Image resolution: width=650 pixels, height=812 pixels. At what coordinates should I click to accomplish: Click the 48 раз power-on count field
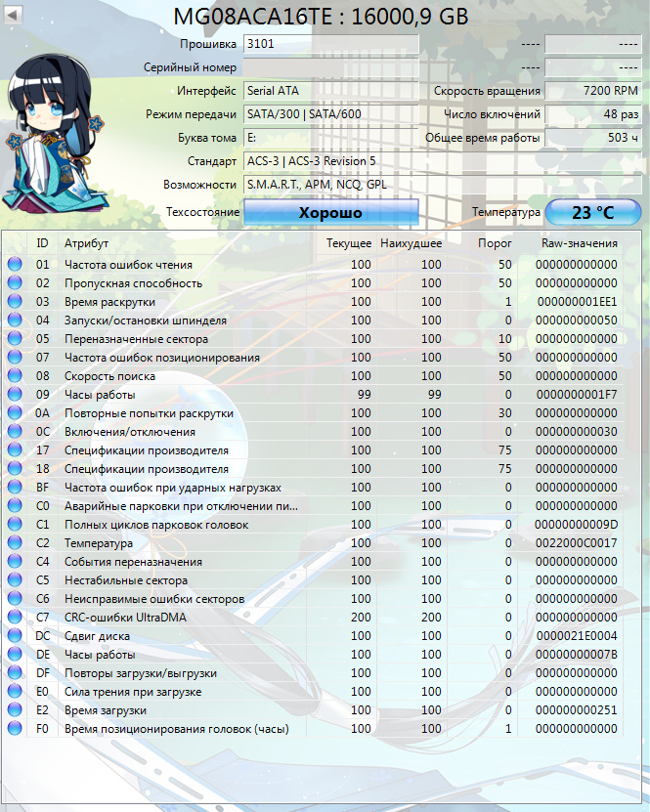click(x=593, y=114)
